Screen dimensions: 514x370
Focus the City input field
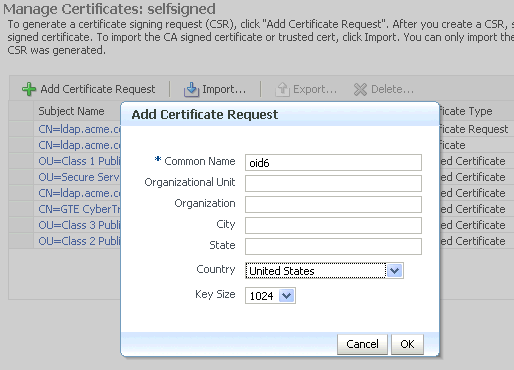tap(333, 226)
